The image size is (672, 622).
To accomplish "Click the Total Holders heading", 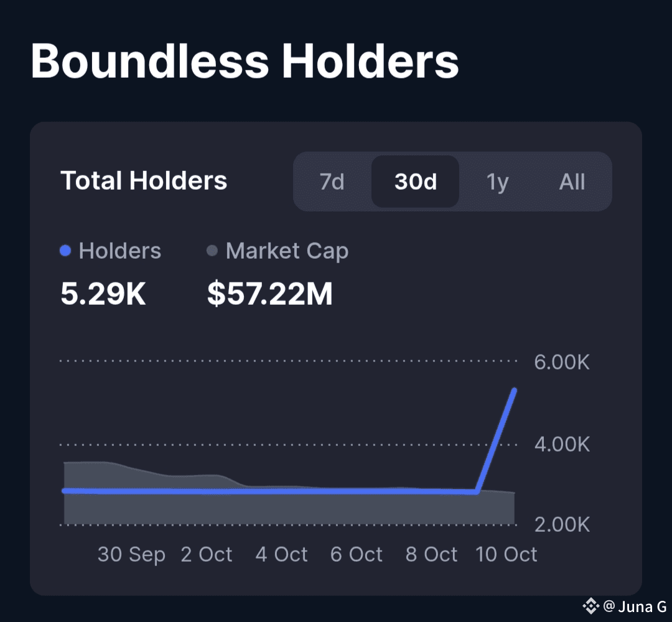I will point(144,181).
